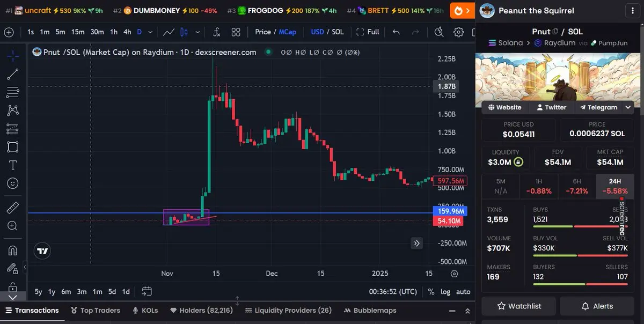Open the timeframe dropdown arrow
This screenshot has width=644, height=324.
click(x=151, y=32)
